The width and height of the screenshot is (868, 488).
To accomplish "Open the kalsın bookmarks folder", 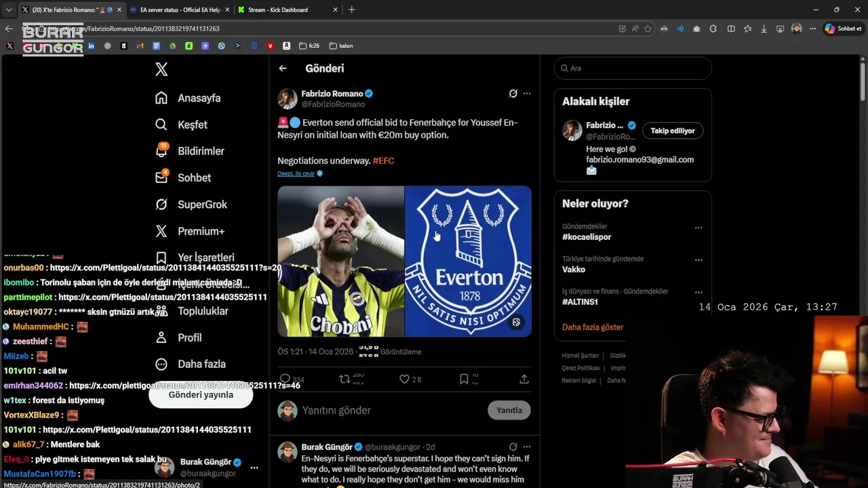I will [x=341, y=46].
